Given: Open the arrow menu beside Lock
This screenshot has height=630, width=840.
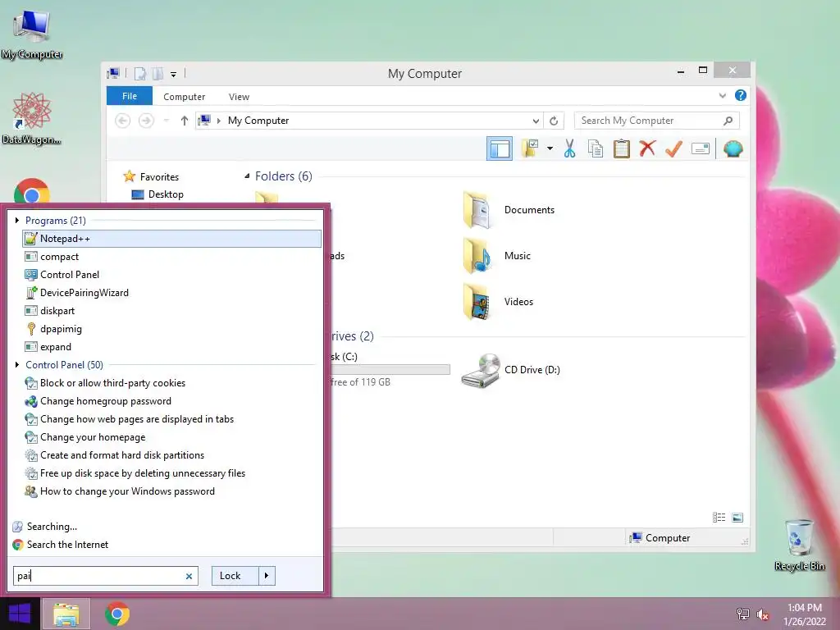Looking at the screenshot, I should coord(267,575).
